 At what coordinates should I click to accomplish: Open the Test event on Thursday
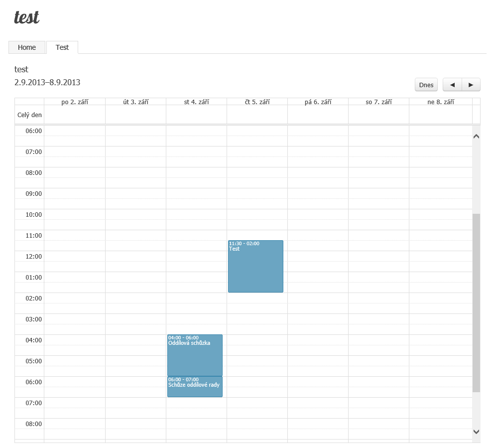click(255, 267)
